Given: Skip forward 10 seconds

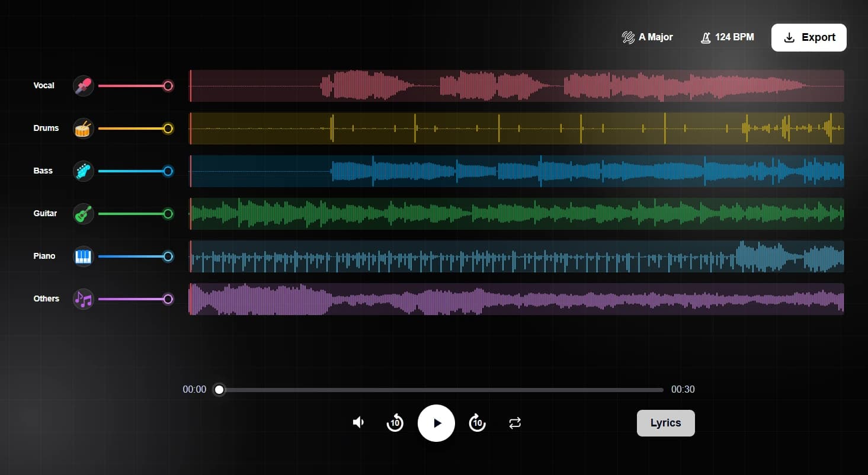Looking at the screenshot, I should coord(477,423).
